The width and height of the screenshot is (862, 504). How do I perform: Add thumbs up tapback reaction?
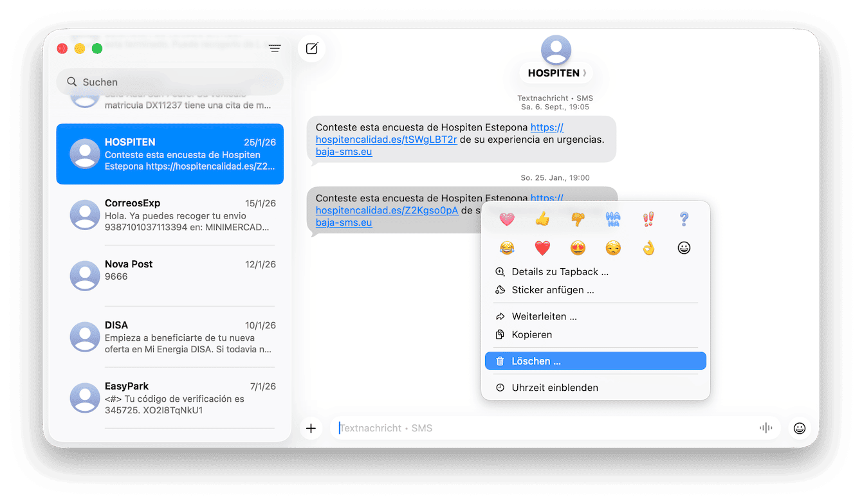[542, 220]
